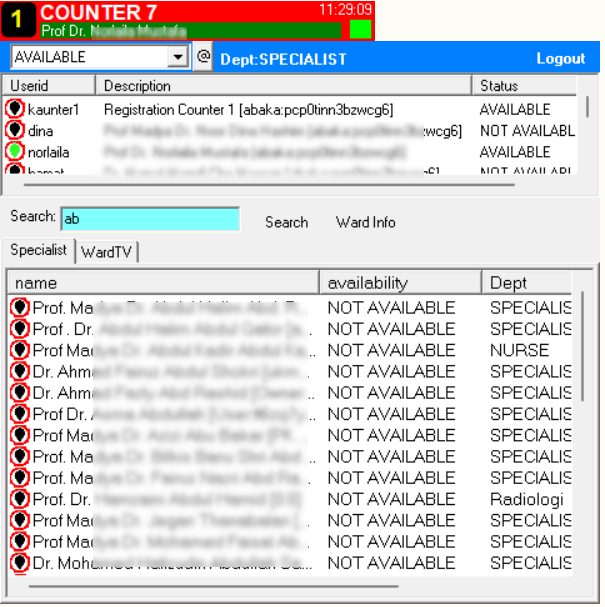Click the status icon of the Radiologi row
The image size is (605, 607).
pos(20,499)
